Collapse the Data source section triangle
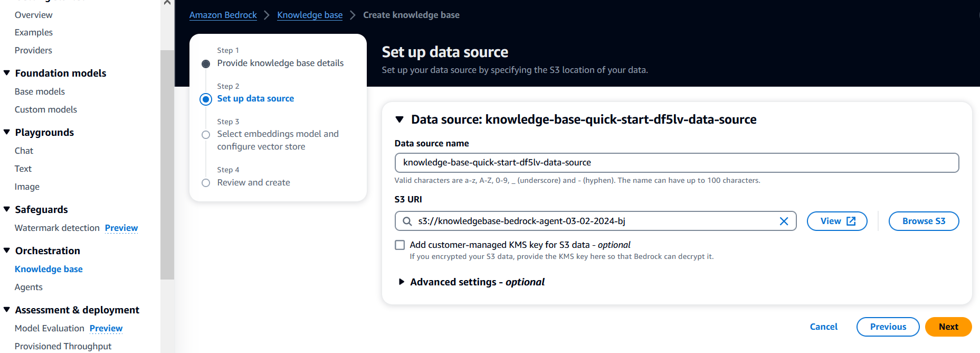This screenshot has height=353, width=980. pyautogui.click(x=399, y=120)
